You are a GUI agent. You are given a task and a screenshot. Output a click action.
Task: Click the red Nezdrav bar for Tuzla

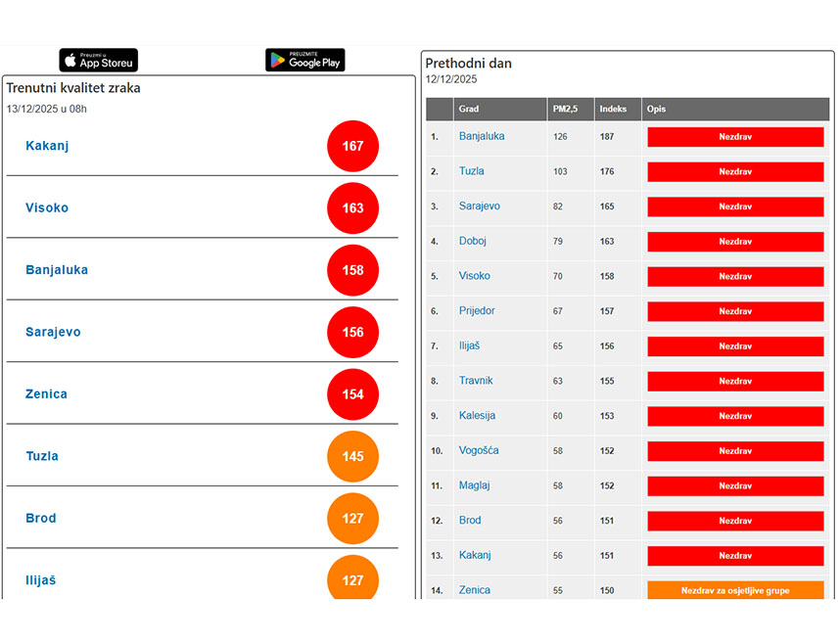[x=735, y=171]
